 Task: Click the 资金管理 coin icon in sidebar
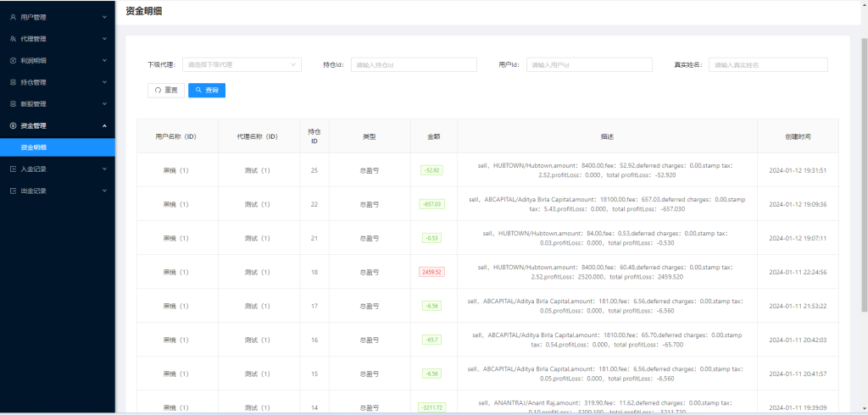[x=13, y=126]
